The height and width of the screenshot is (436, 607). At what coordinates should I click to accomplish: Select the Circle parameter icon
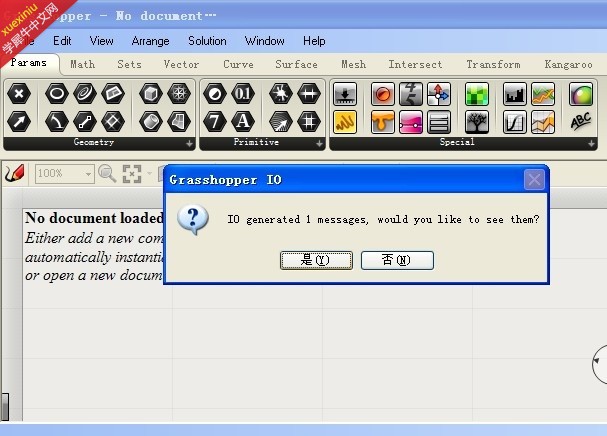tap(57, 93)
